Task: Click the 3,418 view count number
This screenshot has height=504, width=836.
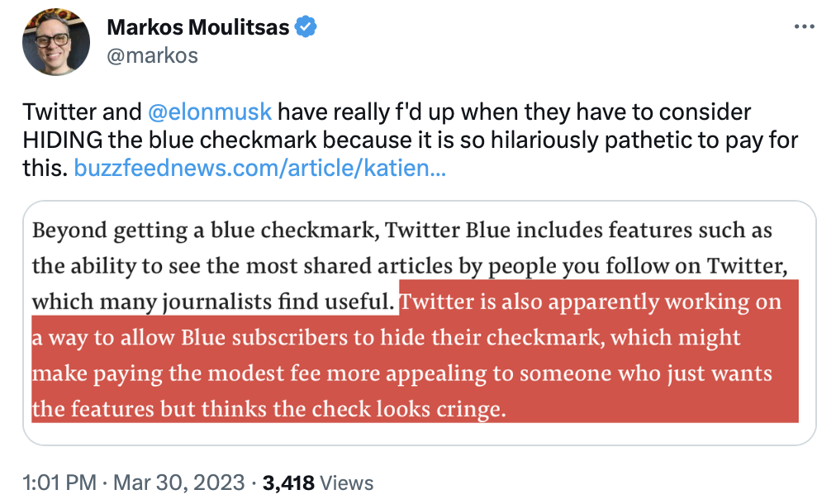Action: [x=287, y=483]
